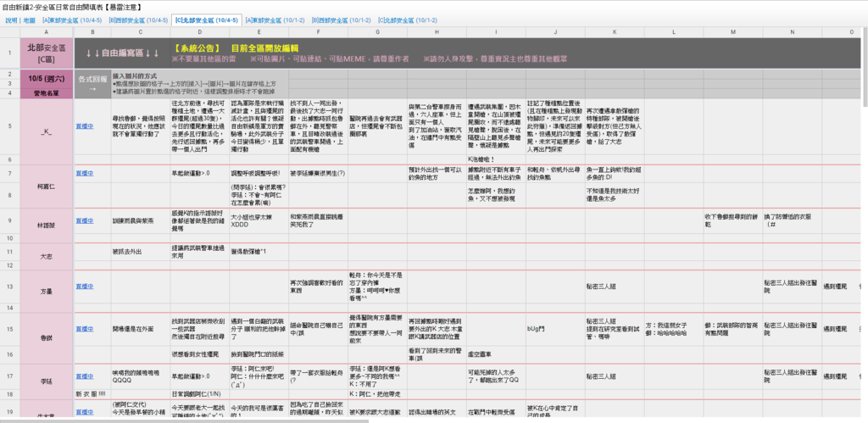Switch to [A]東部安全區 (10/1-2) tab

click(275, 20)
